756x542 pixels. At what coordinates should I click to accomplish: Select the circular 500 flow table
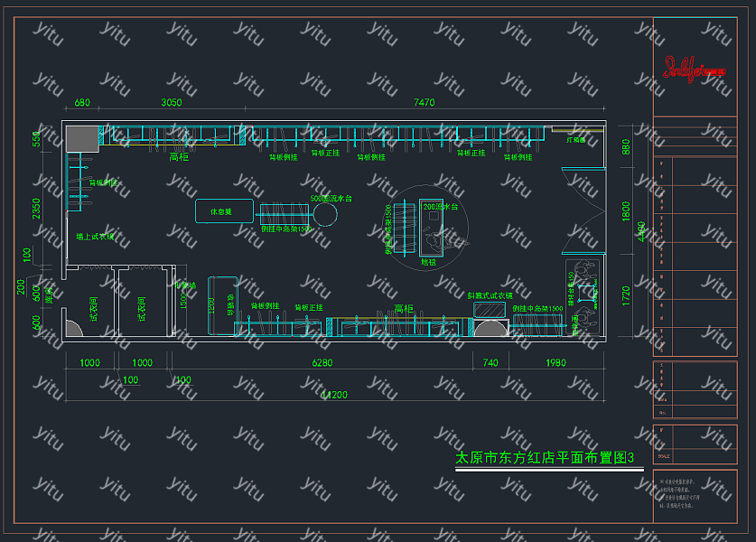coord(324,214)
